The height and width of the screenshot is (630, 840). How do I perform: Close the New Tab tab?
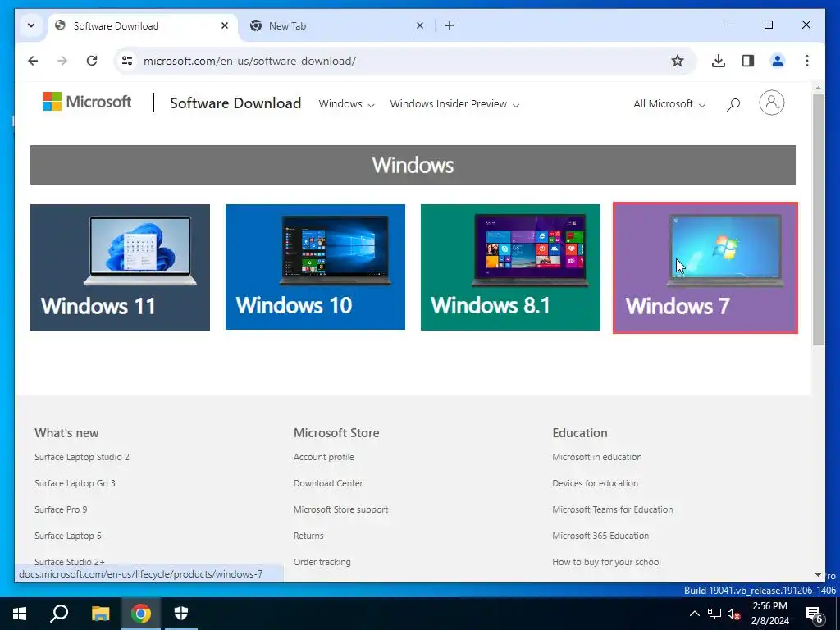pos(420,25)
